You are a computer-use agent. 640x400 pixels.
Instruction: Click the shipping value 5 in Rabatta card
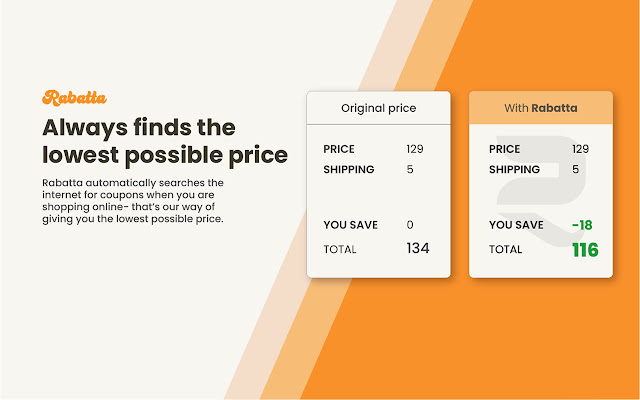pyautogui.click(x=576, y=169)
